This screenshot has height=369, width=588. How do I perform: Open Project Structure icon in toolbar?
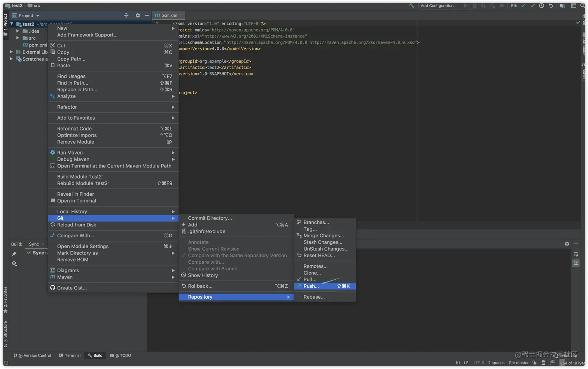coord(562,6)
